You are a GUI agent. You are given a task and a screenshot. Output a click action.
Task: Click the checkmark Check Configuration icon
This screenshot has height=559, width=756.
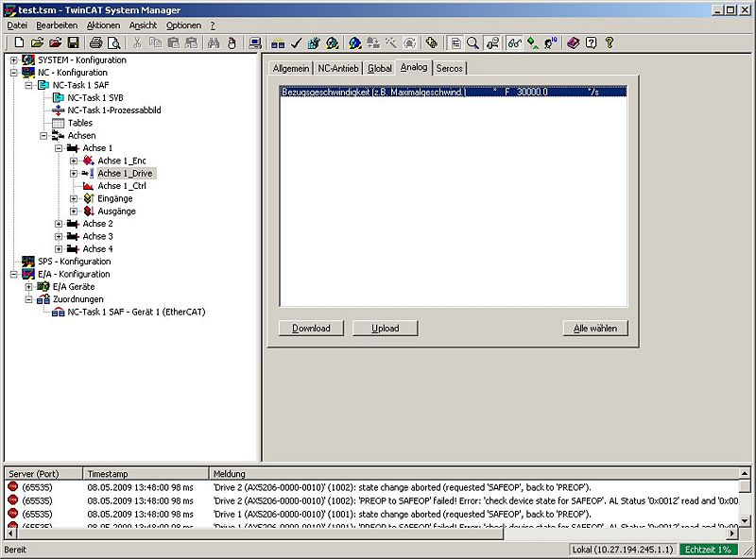(x=296, y=42)
